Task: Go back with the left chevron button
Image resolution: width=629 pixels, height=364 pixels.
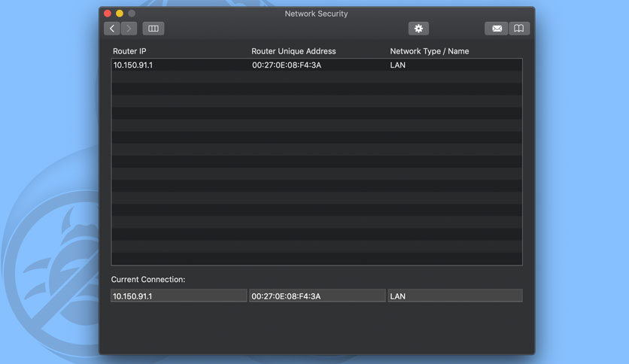Action: pos(112,29)
